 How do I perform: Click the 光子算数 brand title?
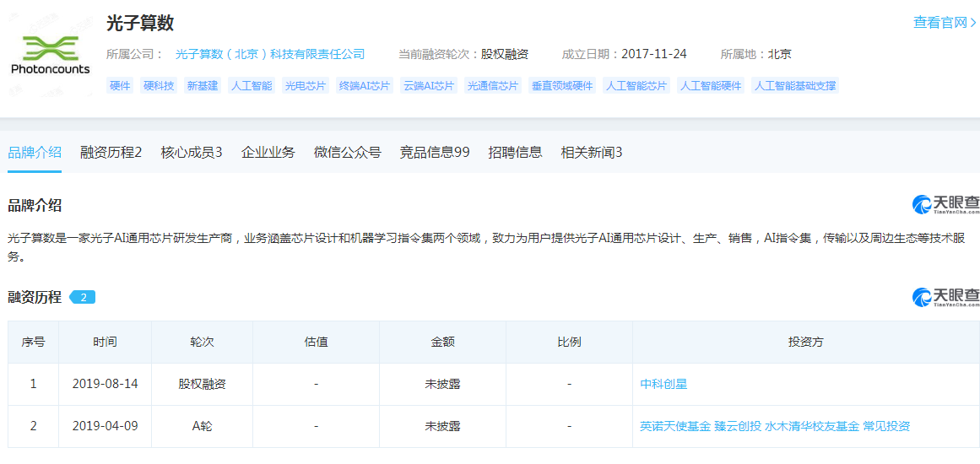[x=140, y=23]
